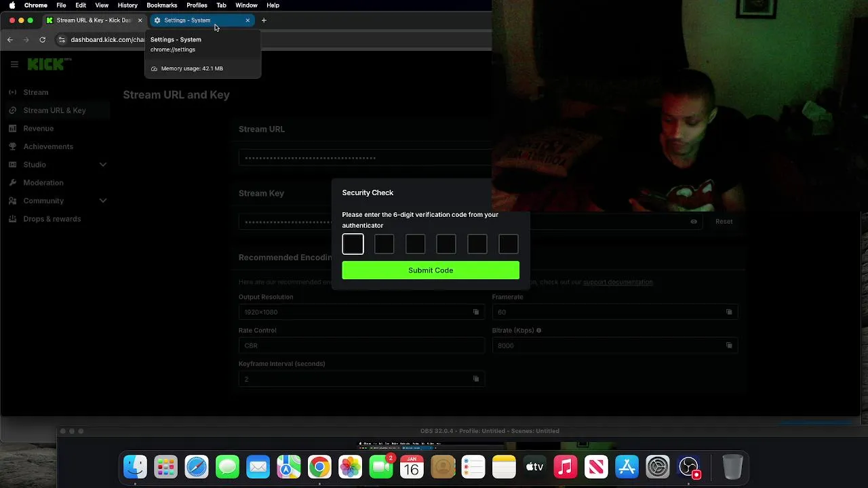The height and width of the screenshot is (488, 868).
Task: Switch to the Settings - System tab
Action: [x=202, y=20]
